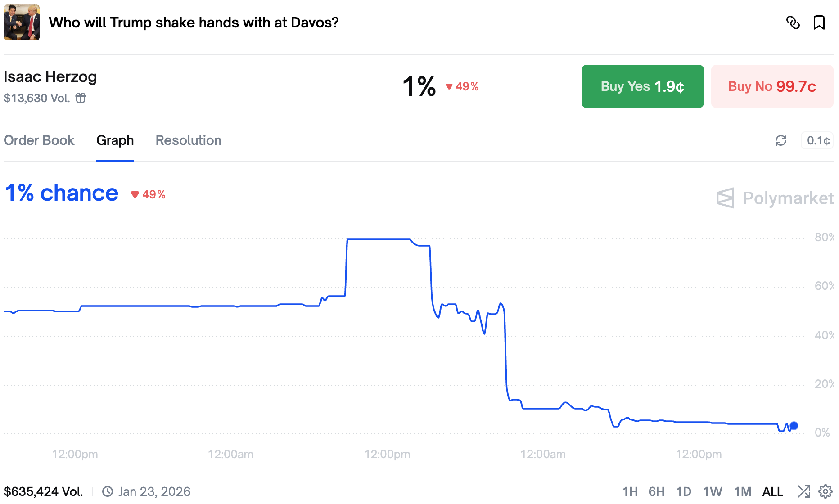This screenshot has width=839, height=504.
Task: Select the ALL time range
Action: coord(772,491)
